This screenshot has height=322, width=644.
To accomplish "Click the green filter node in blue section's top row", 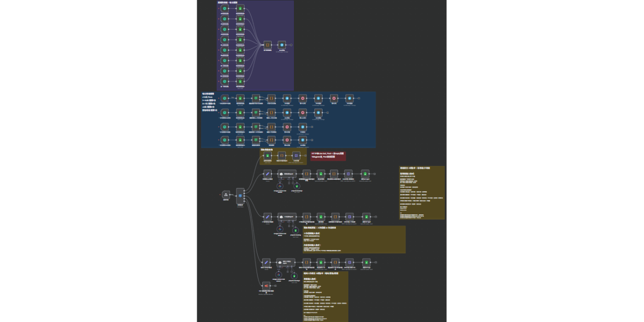I will coord(256,99).
